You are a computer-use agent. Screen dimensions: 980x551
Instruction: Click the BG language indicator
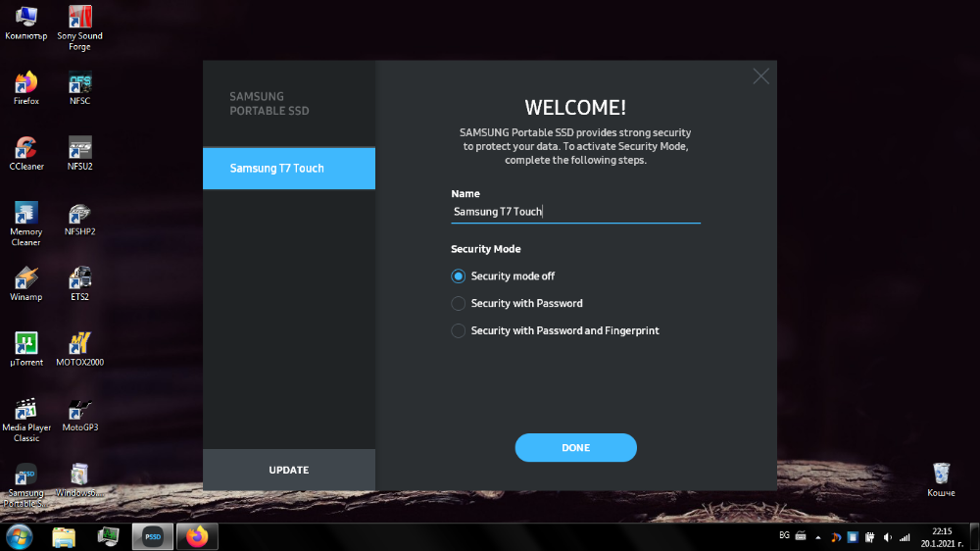pyautogui.click(x=784, y=535)
